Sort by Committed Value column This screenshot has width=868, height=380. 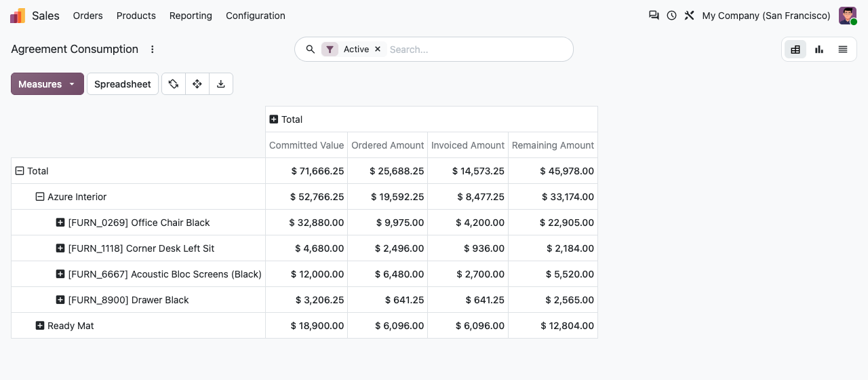click(x=307, y=145)
